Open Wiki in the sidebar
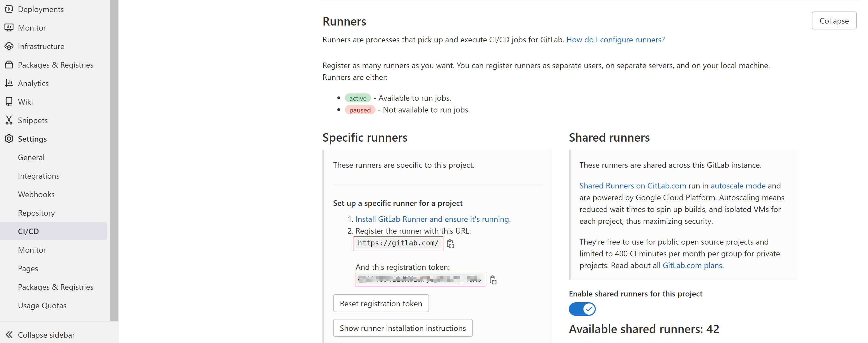Viewport: 868px width, 343px height. 25,102
